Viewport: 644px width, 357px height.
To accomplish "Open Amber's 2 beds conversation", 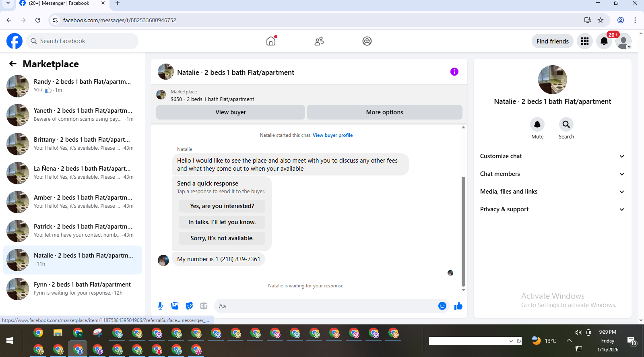I will click(72, 202).
